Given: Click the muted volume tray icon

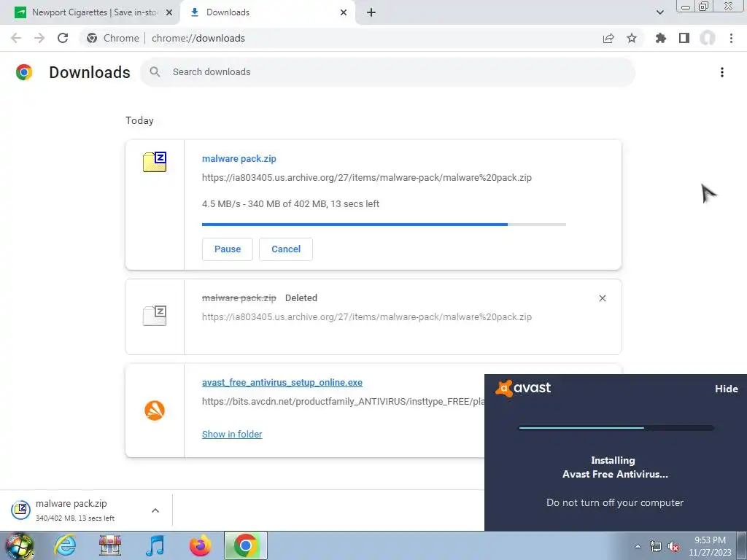Looking at the screenshot, I should click(673, 547).
